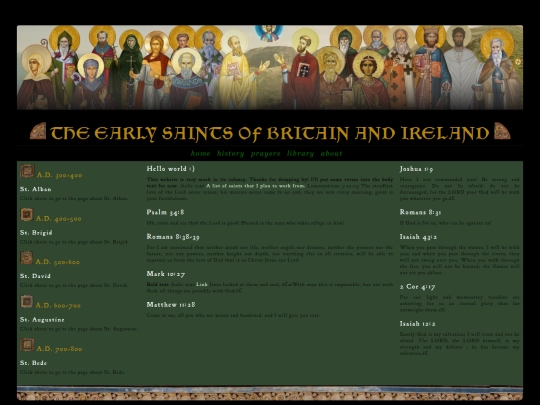Click the A.D. 600-700 ornament icon
Image resolution: width=540 pixels, height=405 pixels.
pyautogui.click(x=27, y=301)
